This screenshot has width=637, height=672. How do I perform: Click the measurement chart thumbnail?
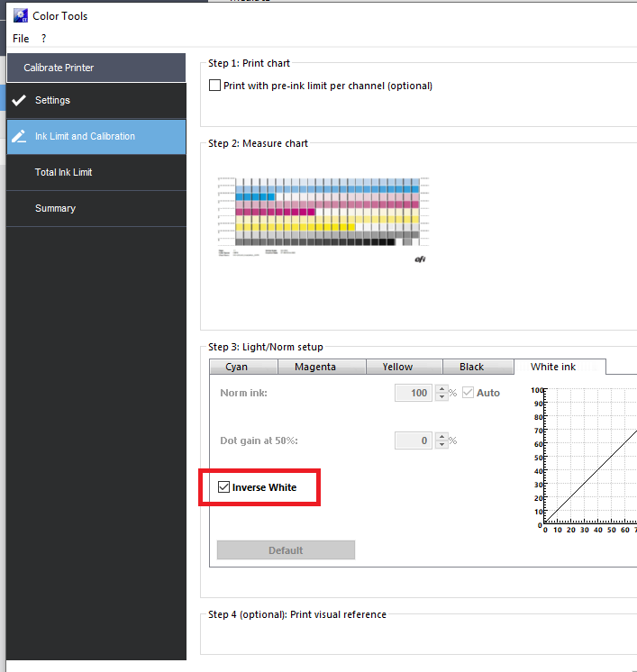pos(323,219)
